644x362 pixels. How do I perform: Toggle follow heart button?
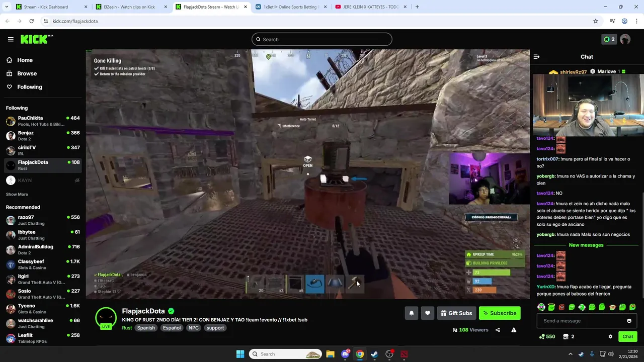tap(428, 313)
